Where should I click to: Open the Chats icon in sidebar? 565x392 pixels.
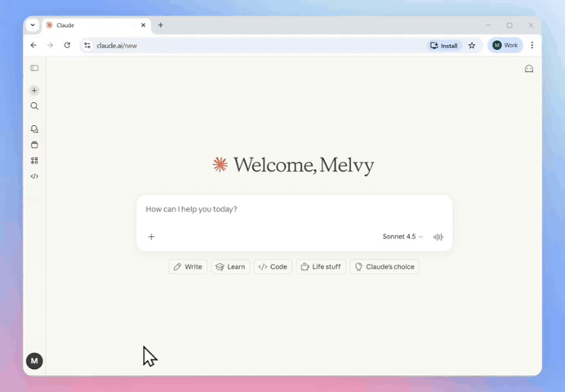click(x=34, y=129)
